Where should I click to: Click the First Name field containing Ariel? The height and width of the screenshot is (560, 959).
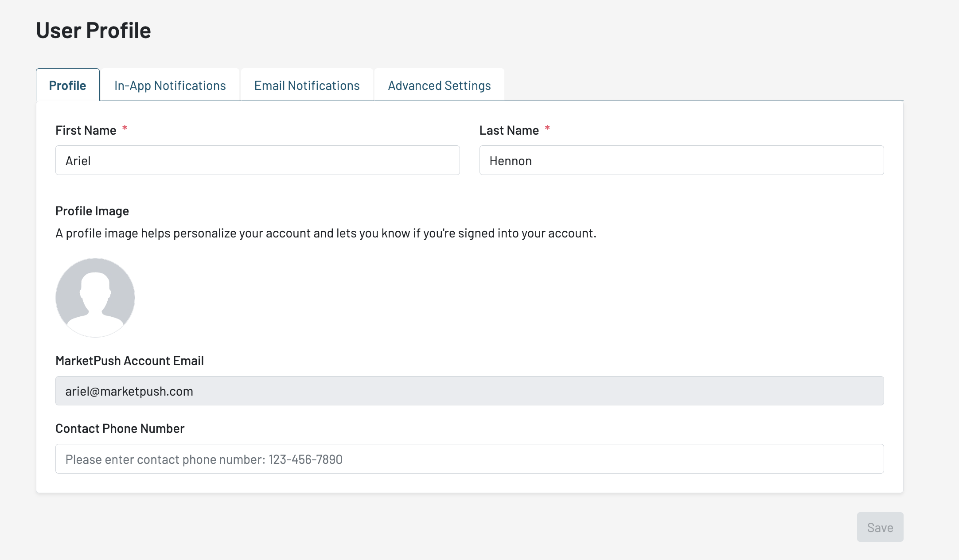click(257, 160)
